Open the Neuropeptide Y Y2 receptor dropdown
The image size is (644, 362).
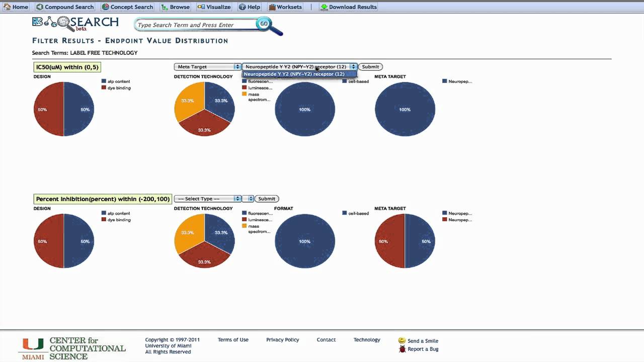point(300,66)
